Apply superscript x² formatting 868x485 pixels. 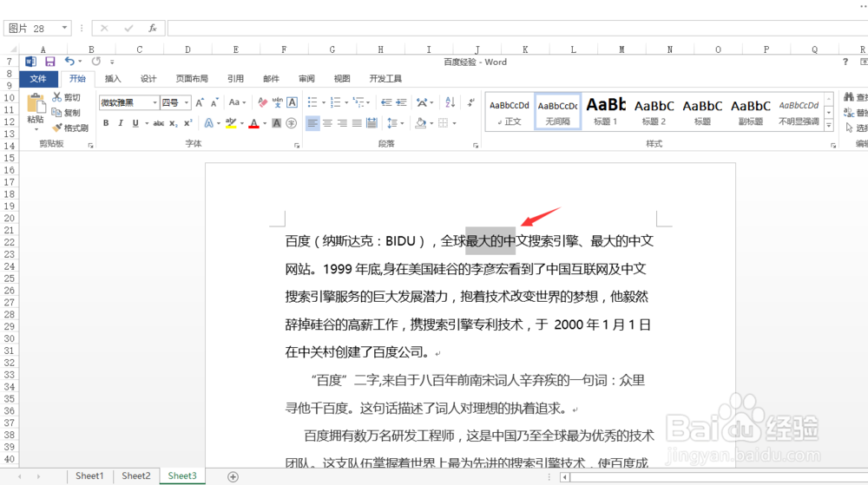click(x=188, y=123)
